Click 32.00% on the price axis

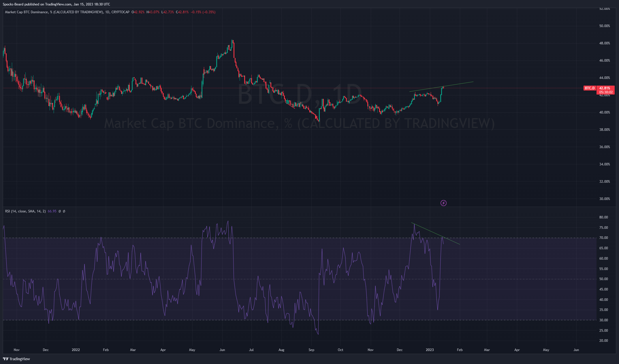(x=605, y=182)
